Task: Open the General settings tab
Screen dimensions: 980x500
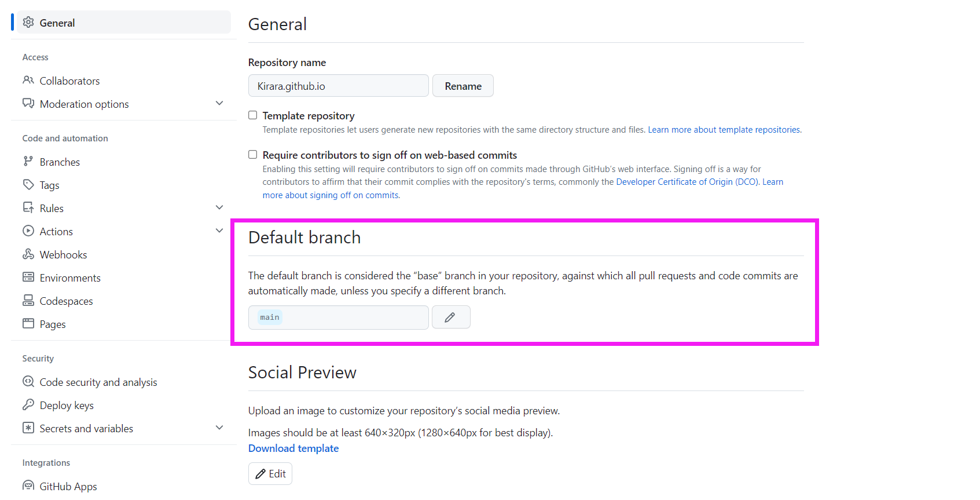Action: click(x=123, y=23)
